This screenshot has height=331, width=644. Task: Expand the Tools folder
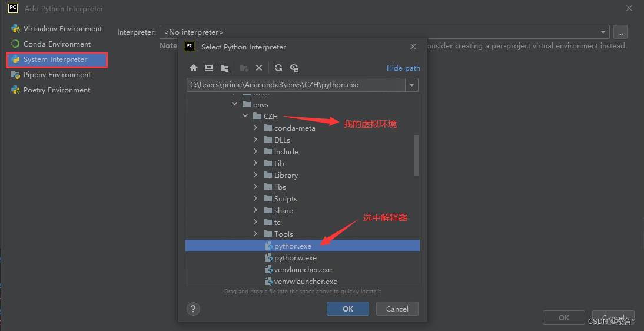[x=255, y=234]
